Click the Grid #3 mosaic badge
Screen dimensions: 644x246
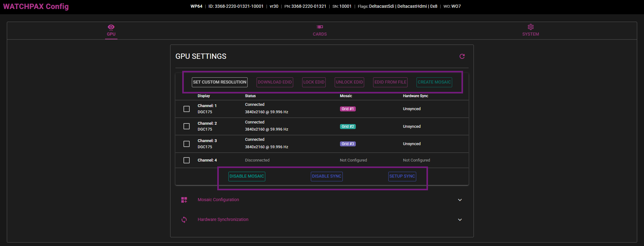coord(348,144)
